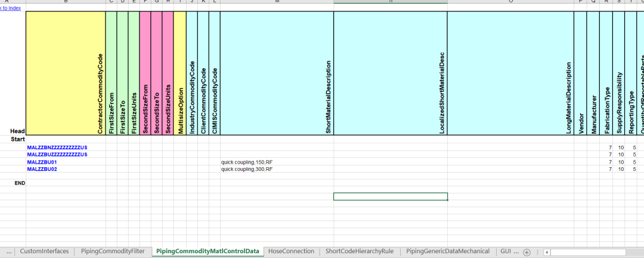Click the Vendor header cell
This screenshot has width=644, height=258.
pyautogui.click(x=580, y=73)
